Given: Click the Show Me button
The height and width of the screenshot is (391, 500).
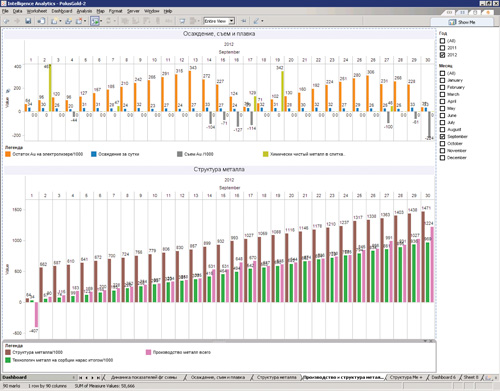Looking at the screenshot, I should pos(462,22).
